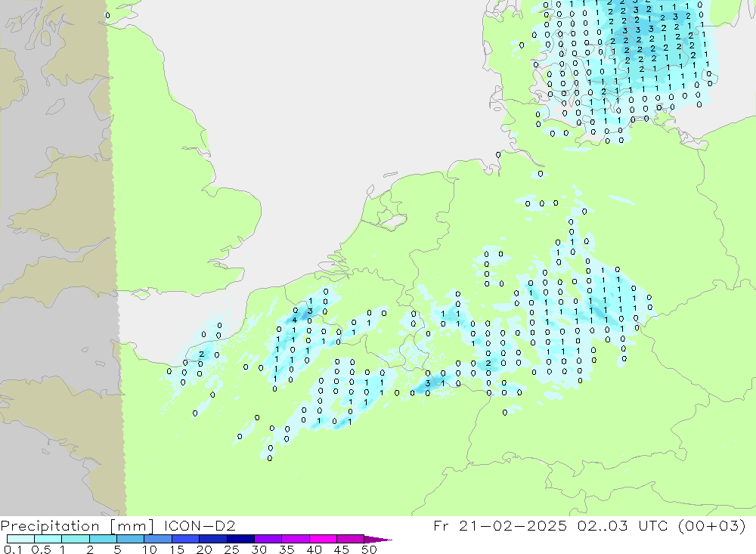The image size is (756, 554).
Task: Pick the 10–15 mm legend color swatch
Action: click(x=158, y=539)
